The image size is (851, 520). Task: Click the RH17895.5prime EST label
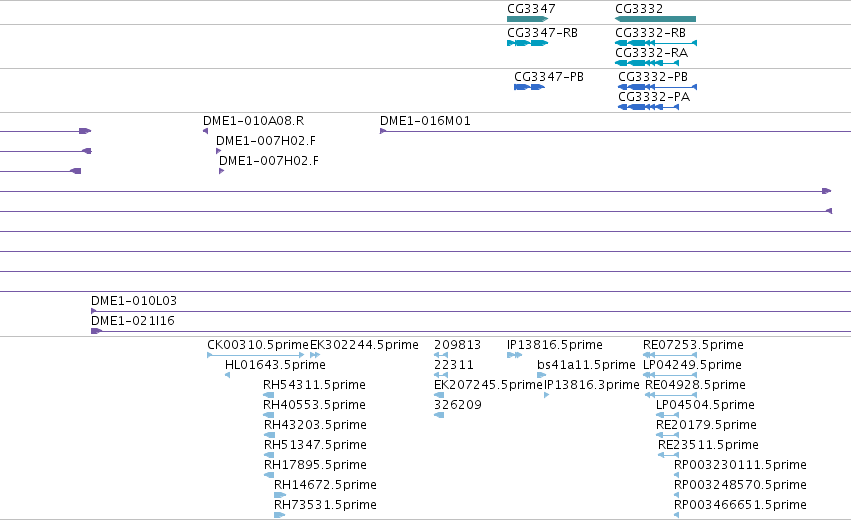coord(315,465)
